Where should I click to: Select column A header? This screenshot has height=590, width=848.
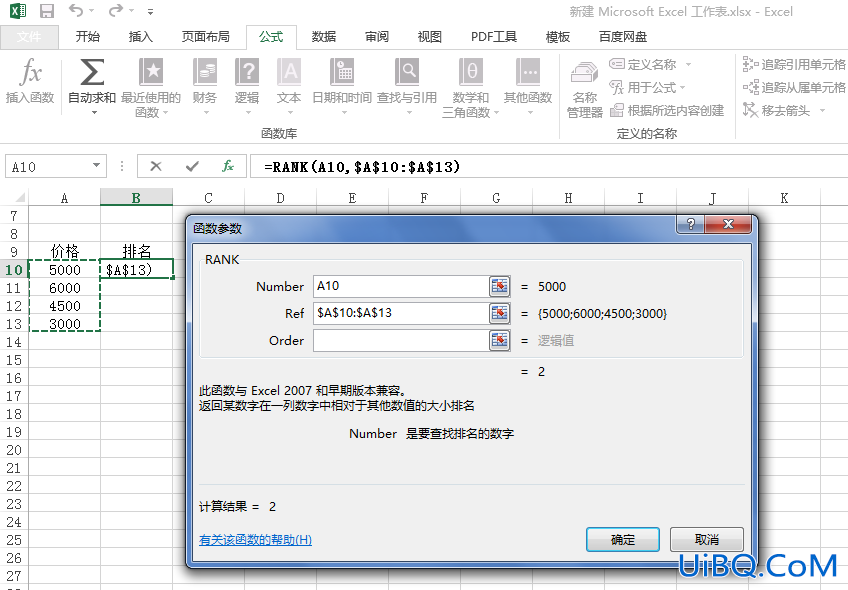(64, 198)
